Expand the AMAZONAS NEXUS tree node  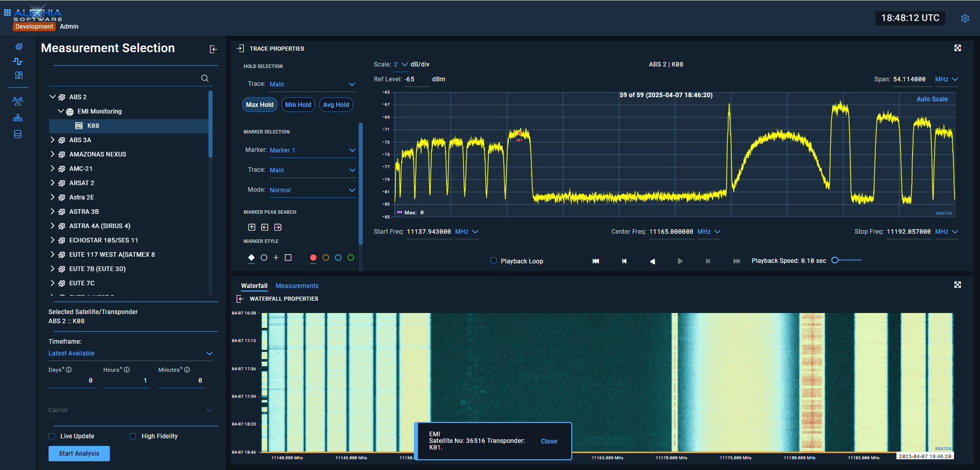click(53, 154)
